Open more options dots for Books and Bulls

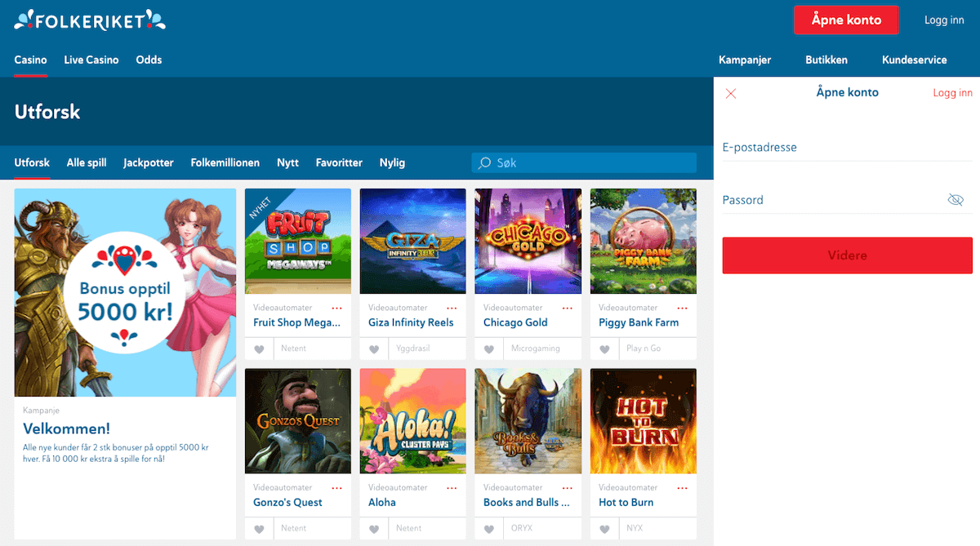568,488
